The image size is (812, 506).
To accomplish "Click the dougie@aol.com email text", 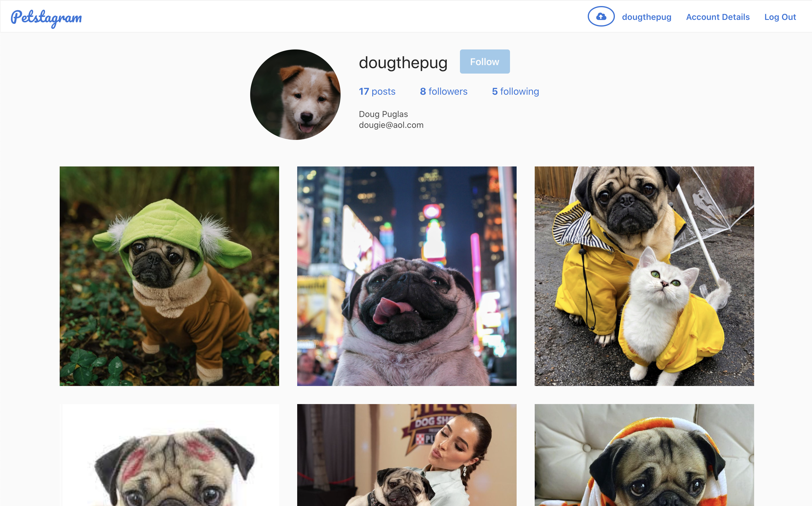I will pos(391,125).
